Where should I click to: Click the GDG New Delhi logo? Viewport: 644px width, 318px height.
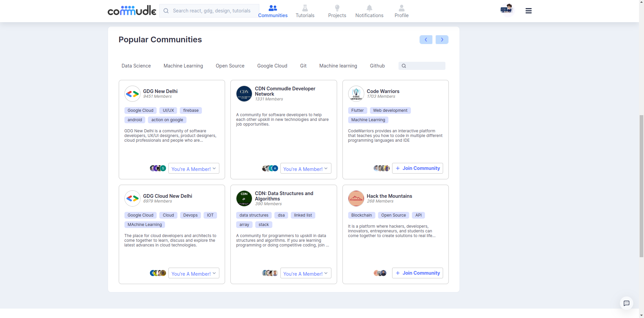click(x=132, y=94)
